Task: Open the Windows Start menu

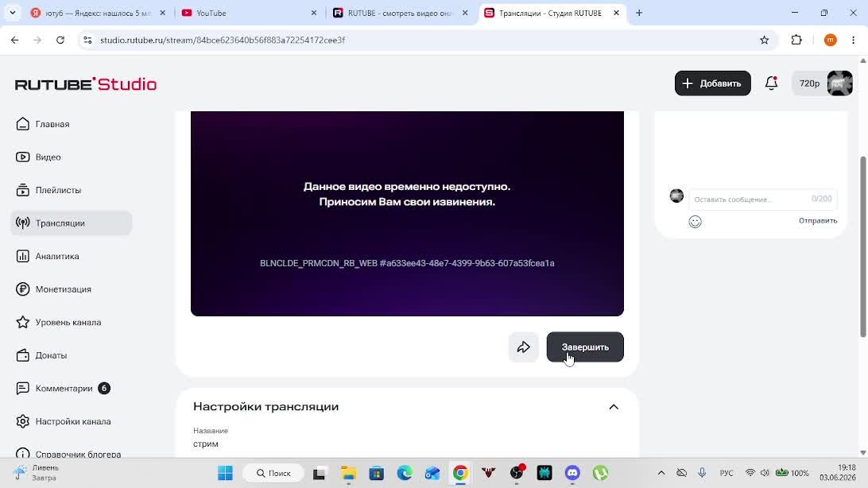Action: (x=225, y=473)
